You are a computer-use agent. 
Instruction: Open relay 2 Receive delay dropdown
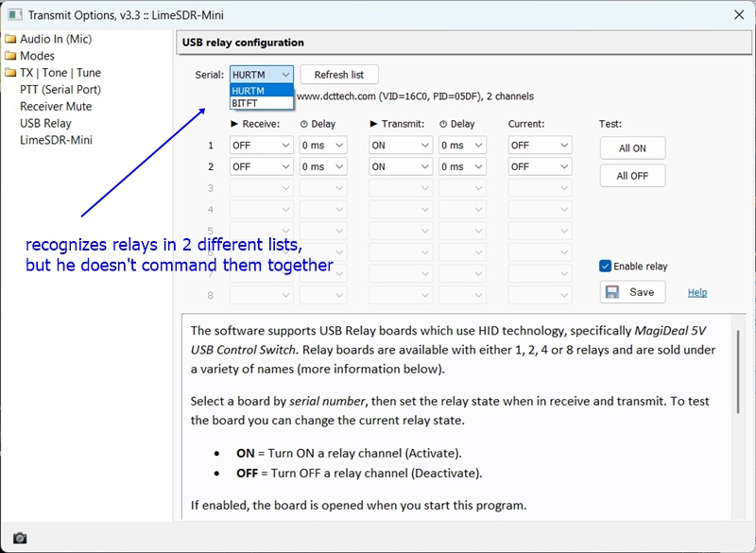(x=323, y=166)
